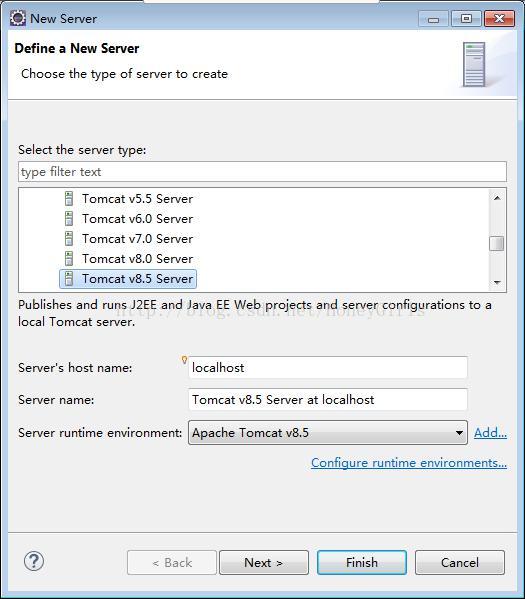Click the Tomcat v8.5 Server icon
Screen dimensions: 525x599
coord(69,278)
